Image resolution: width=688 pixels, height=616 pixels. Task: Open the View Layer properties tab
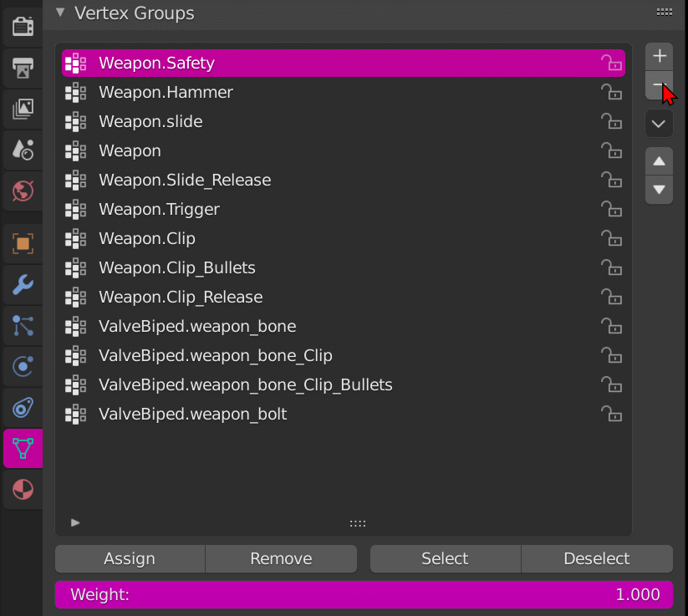(23, 109)
